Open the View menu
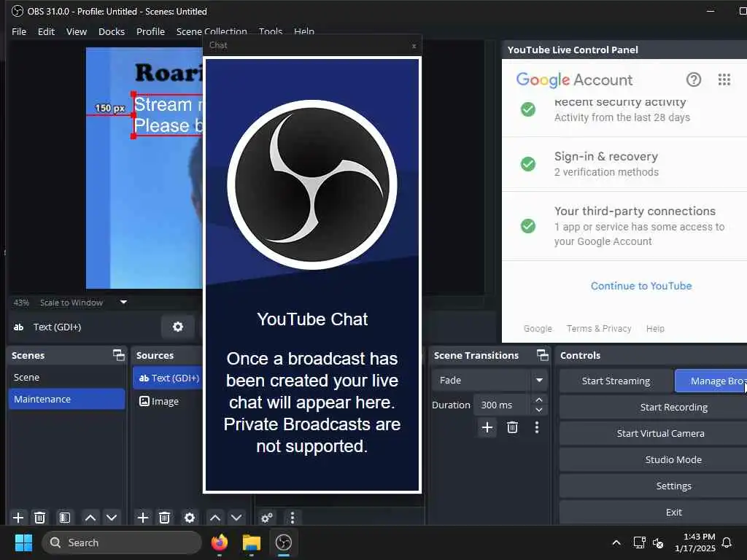Screen dimensions: 747x560 point(76,31)
